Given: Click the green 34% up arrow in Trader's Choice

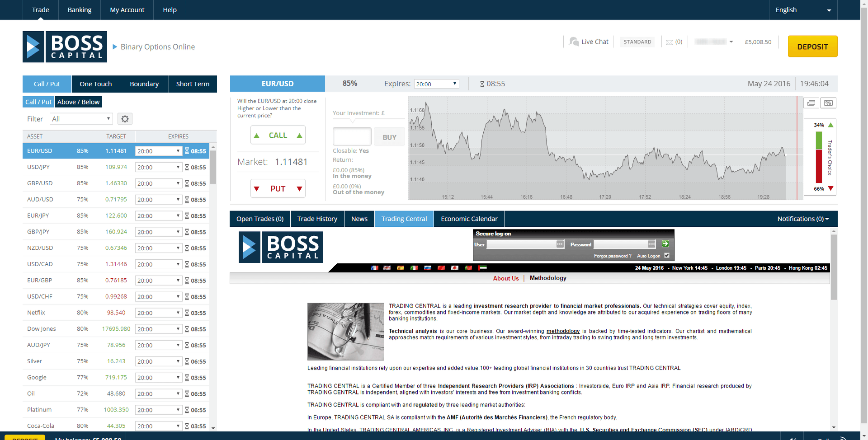Looking at the screenshot, I should [830, 125].
